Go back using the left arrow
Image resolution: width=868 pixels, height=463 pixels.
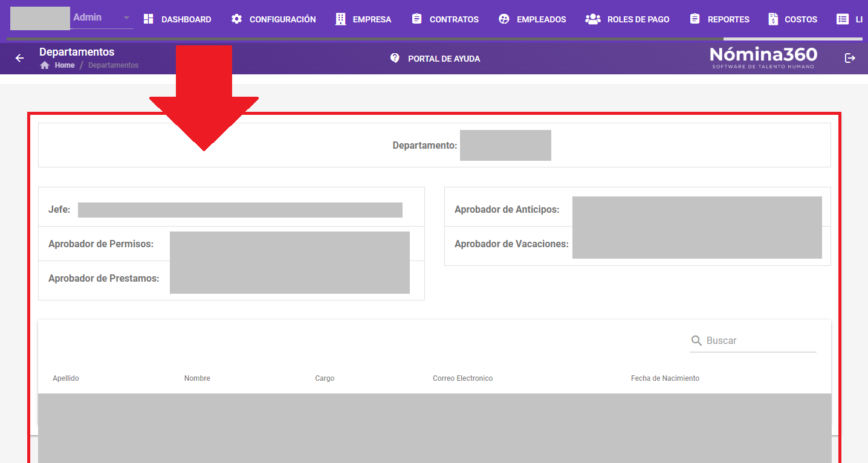20,58
